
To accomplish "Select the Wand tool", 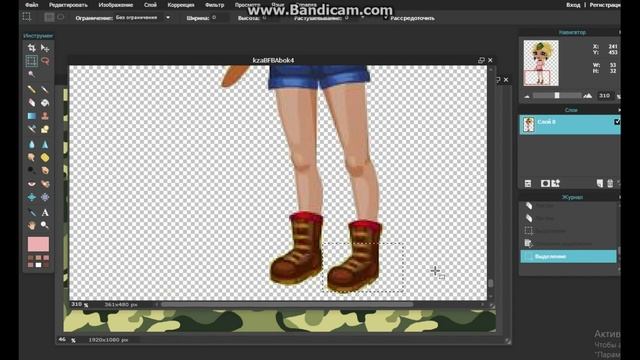I will pyautogui.click(x=31, y=74).
